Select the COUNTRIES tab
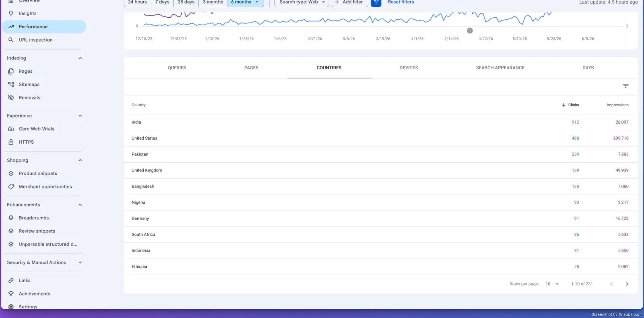Screen dimensions: 644x318 point(329,68)
